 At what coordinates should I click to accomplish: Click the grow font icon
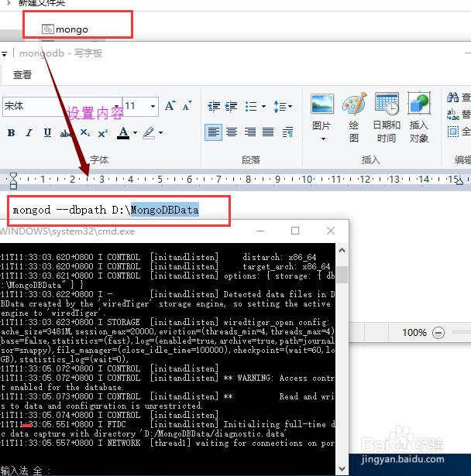(x=170, y=105)
